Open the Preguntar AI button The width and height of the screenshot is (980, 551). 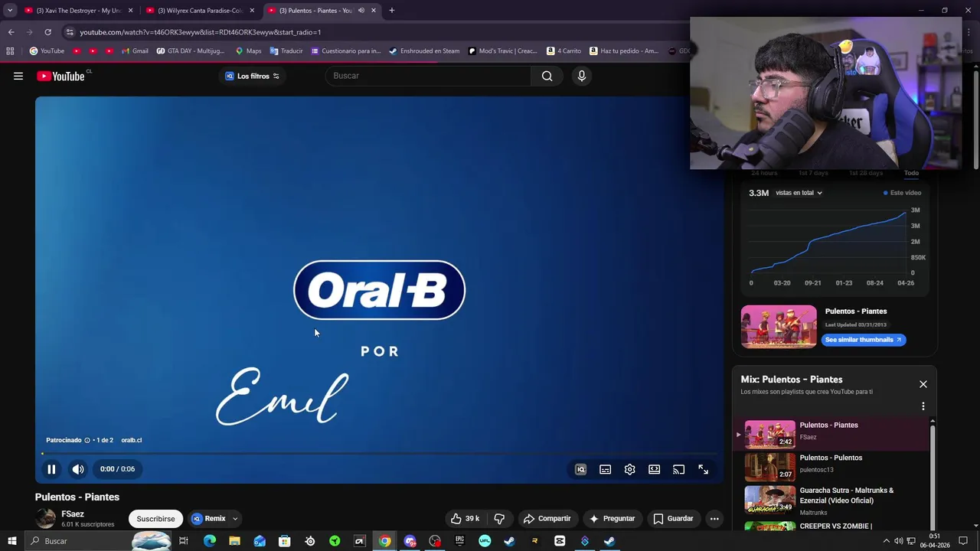tap(611, 518)
